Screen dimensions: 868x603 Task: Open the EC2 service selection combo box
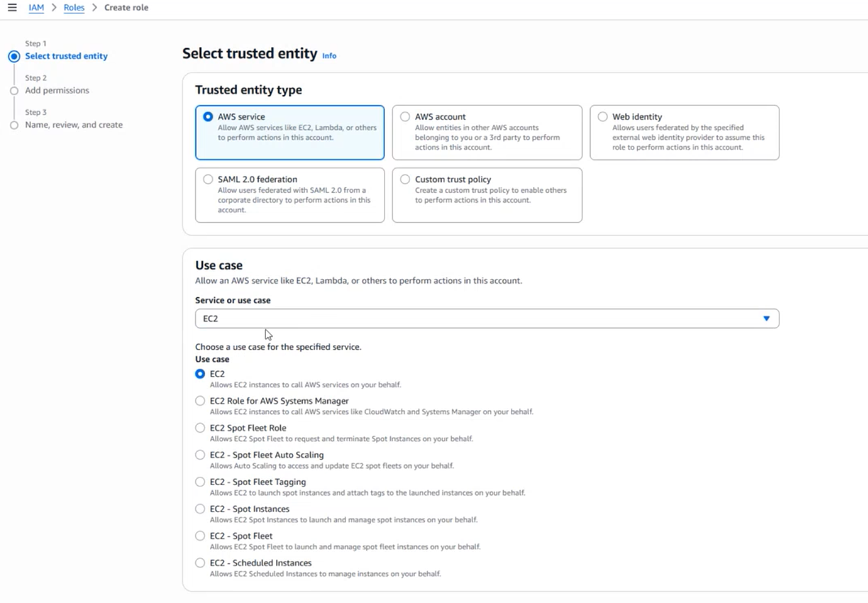coord(487,319)
